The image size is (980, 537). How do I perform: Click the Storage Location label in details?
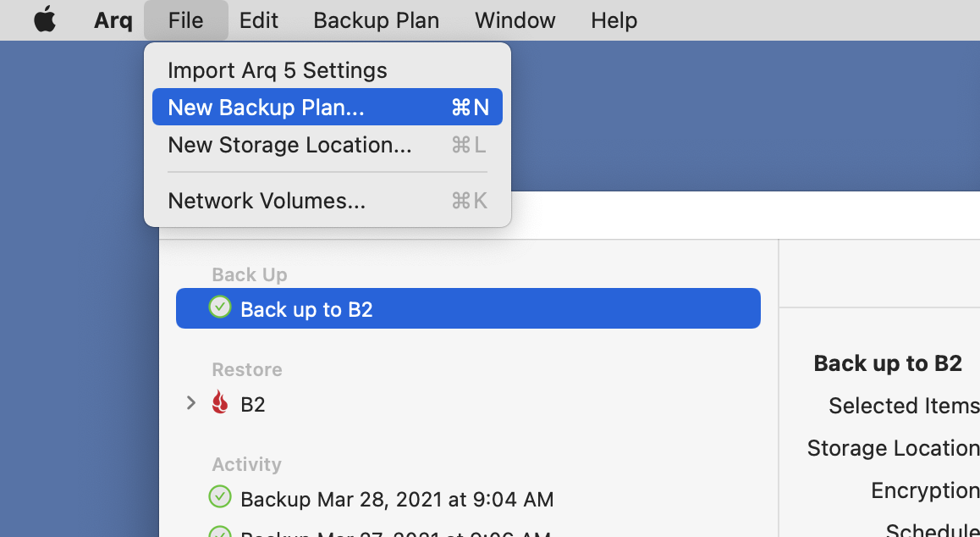[x=893, y=448]
